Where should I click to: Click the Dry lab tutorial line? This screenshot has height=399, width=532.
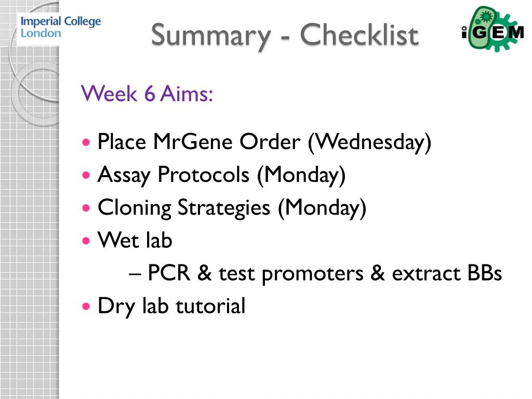(171, 307)
